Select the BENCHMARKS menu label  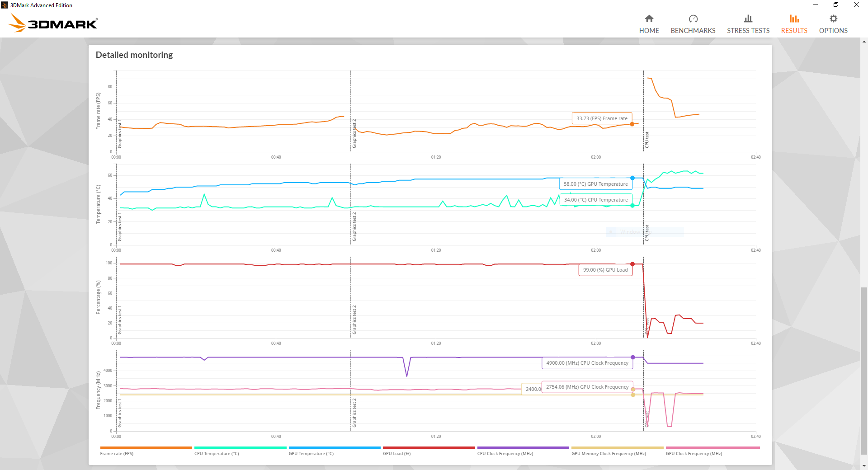click(693, 30)
